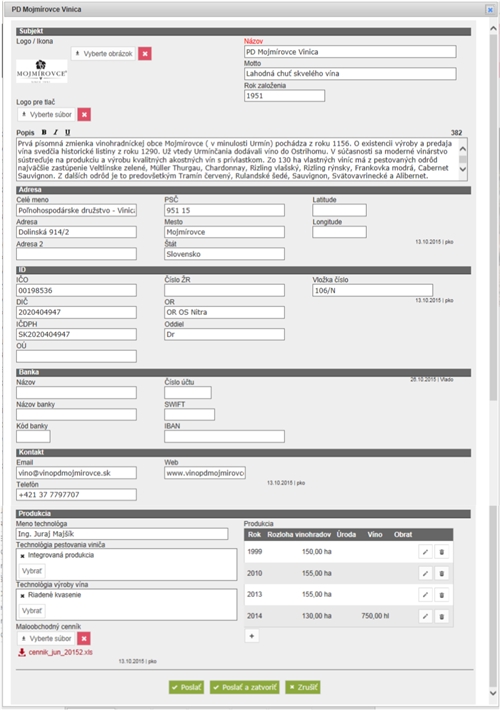Click the Celé meno field
The image size is (500, 710).
tap(77, 210)
